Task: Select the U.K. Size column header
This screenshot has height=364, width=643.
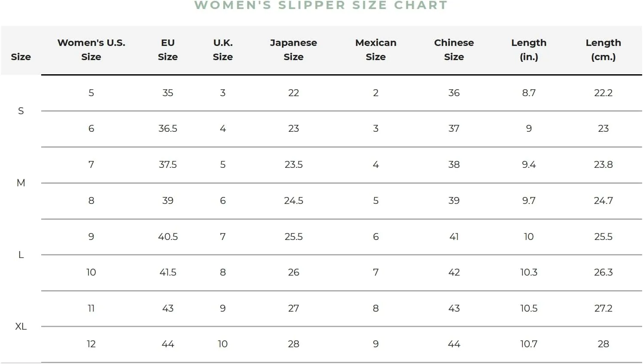Action: click(x=223, y=50)
